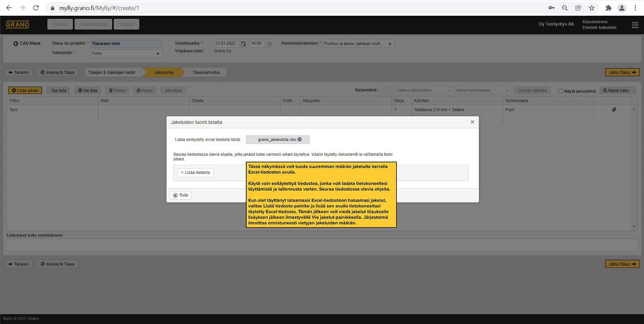Click the CAD-tilaus back arrow icon
The height and width of the screenshot is (324, 644).
[16, 44]
